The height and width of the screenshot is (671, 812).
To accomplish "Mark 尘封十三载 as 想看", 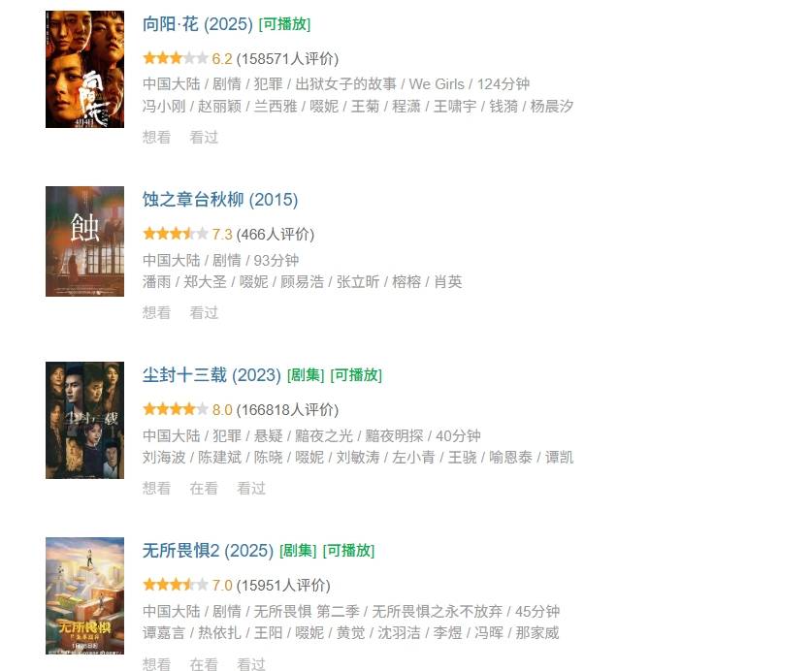I will pos(156,489).
